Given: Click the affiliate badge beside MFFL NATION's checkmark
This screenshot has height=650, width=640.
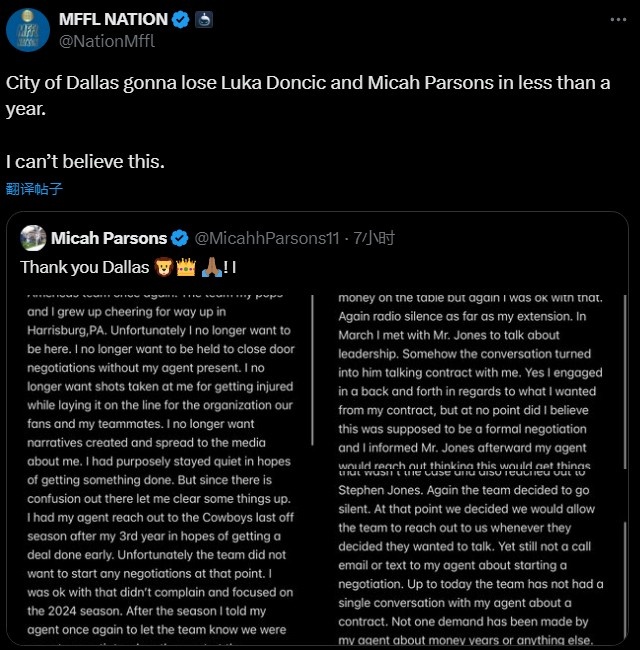Looking at the screenshot, I should coord(203,19).
